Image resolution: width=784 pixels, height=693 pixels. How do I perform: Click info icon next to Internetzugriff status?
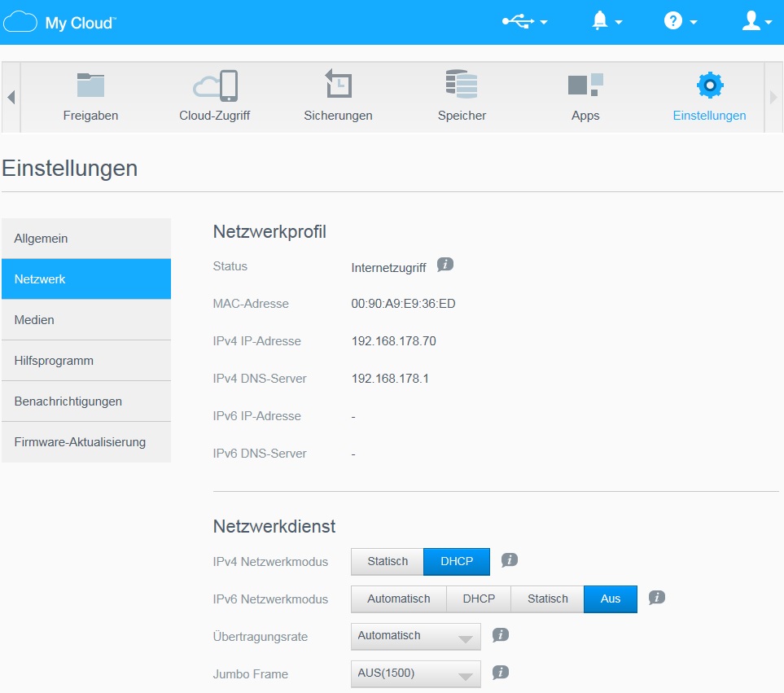(x=445, y=265)
